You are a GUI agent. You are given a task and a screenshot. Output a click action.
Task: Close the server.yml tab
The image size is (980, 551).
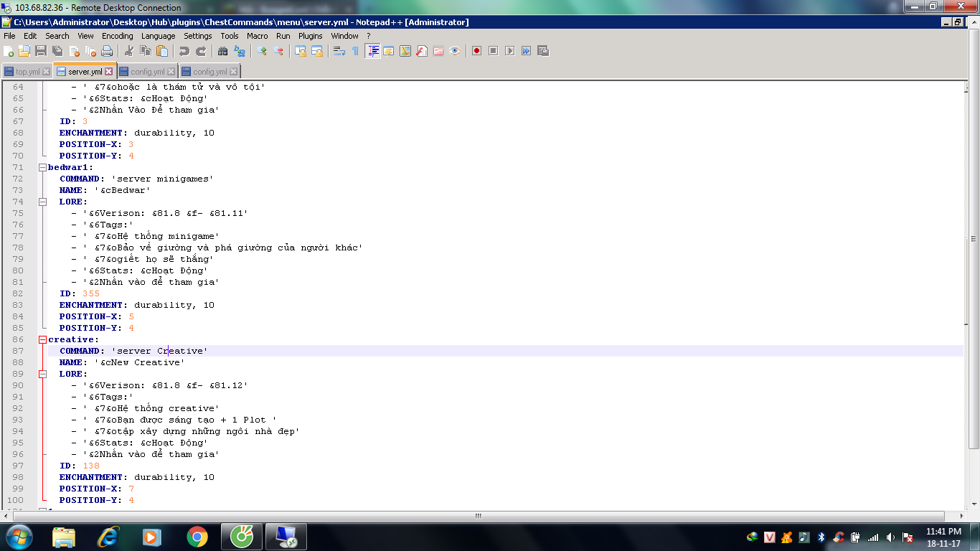point(109,72)
